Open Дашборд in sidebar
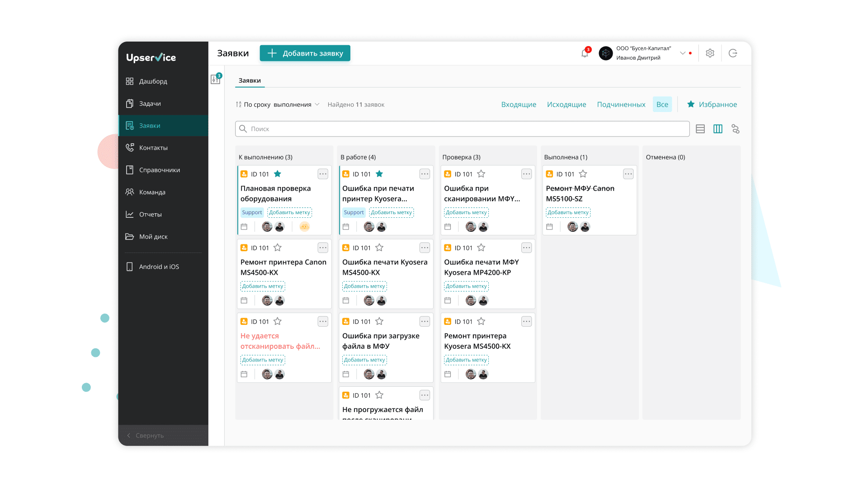868x488 pixels. pyautogui.click(x=163, y=81)
